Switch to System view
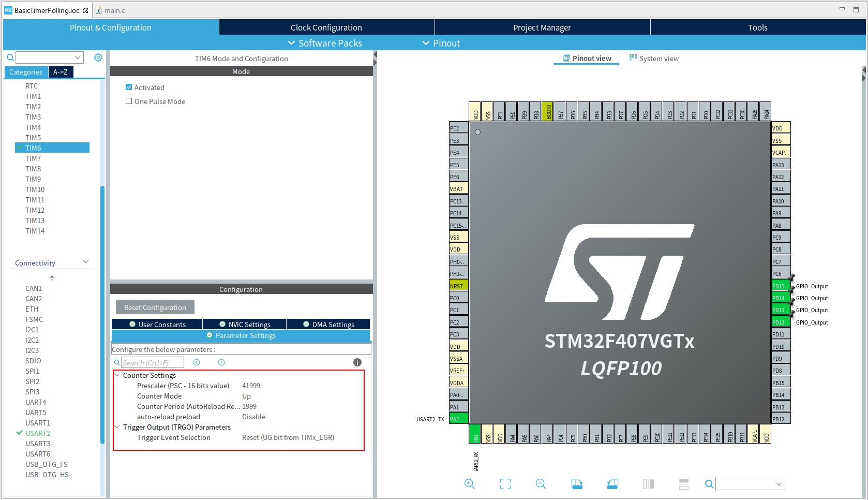Viewport: 868px width, 500px height. (654, 58)
